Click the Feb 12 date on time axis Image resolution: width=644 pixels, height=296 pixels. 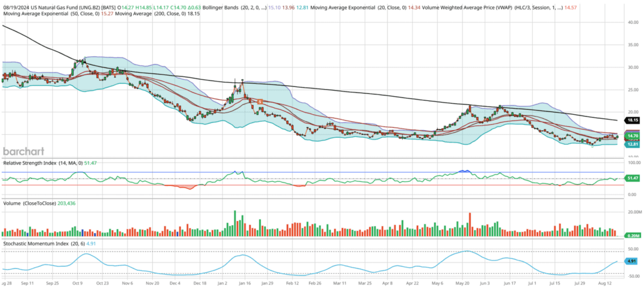(x=292, y=283)
